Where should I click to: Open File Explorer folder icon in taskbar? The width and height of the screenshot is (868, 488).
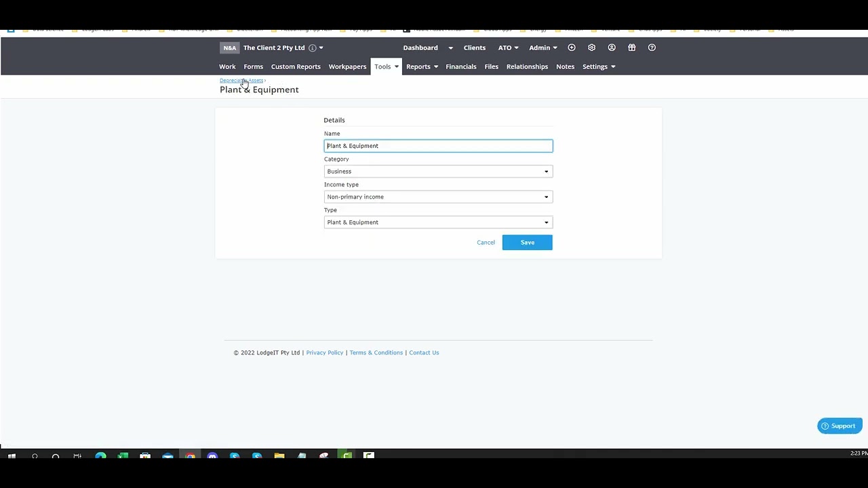[279, 456]
